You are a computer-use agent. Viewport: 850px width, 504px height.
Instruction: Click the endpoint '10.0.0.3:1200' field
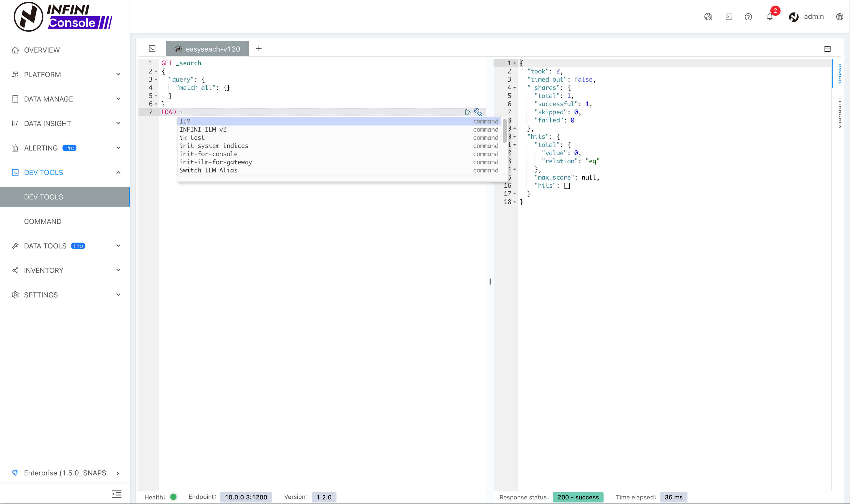point(246,497)
